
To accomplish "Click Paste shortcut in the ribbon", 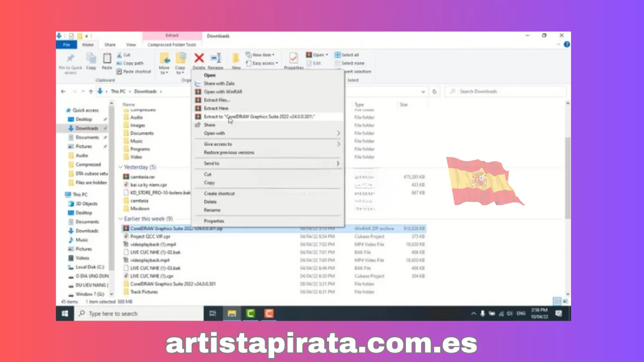I will point(134,71).
